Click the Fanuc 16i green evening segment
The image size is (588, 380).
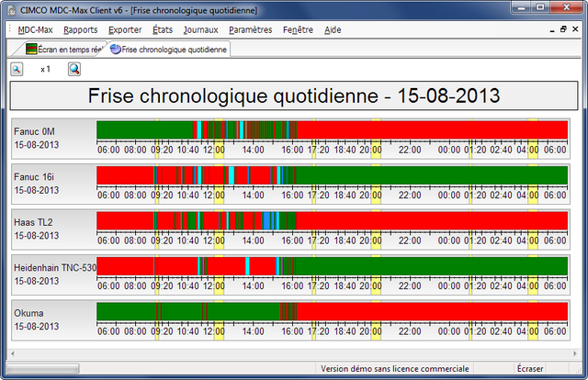pyautogui.click(x=431, y=175)
